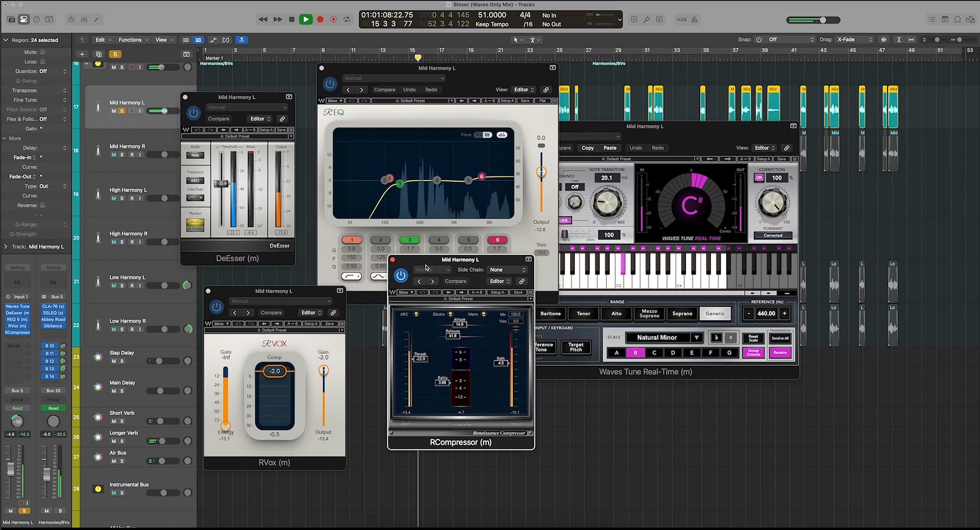Click the Add Track plus icon
The height and width of the screenshot is (530, 980).
(82, 54)
